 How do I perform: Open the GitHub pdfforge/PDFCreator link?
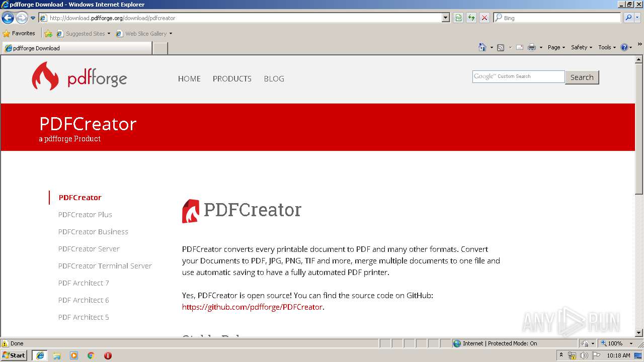click(252, 307)
